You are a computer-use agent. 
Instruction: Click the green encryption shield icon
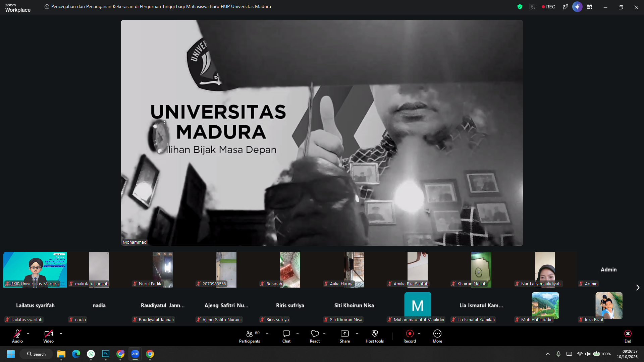pyautogui.click(x=520, y=7)
